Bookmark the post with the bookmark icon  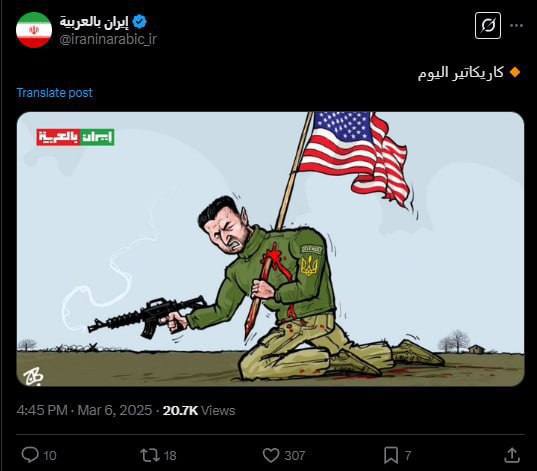391,455
